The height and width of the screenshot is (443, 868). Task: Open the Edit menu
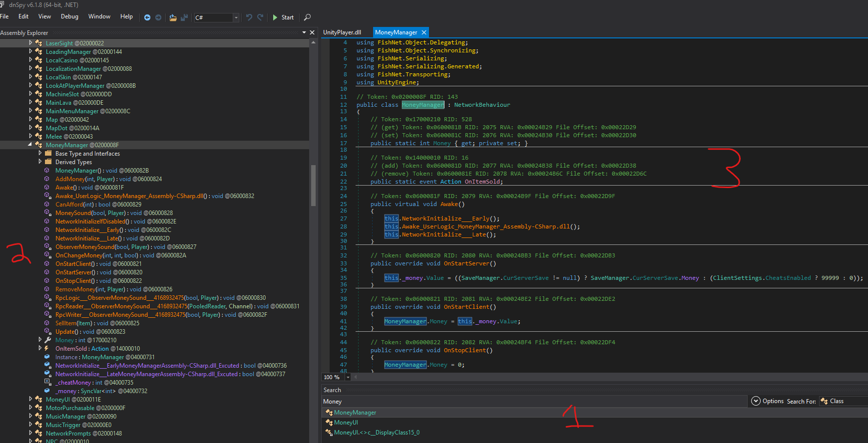click(x=23, y=16)
